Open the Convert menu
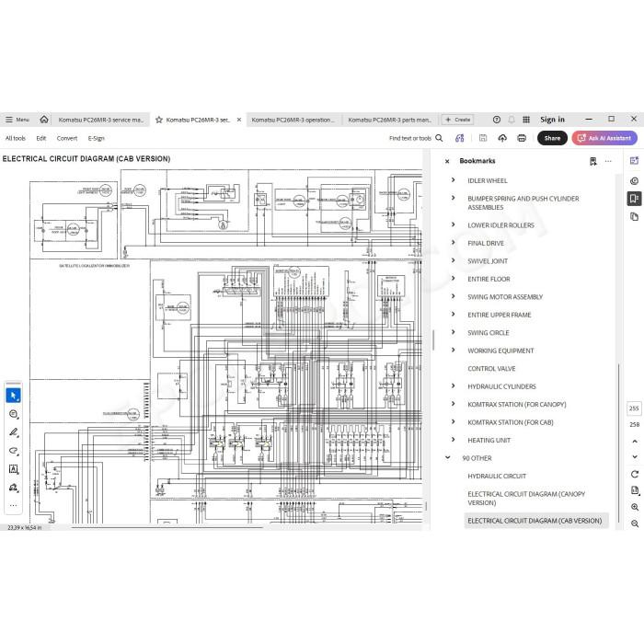The width and height of the screenshot is (644, 644). coord(67,138)
